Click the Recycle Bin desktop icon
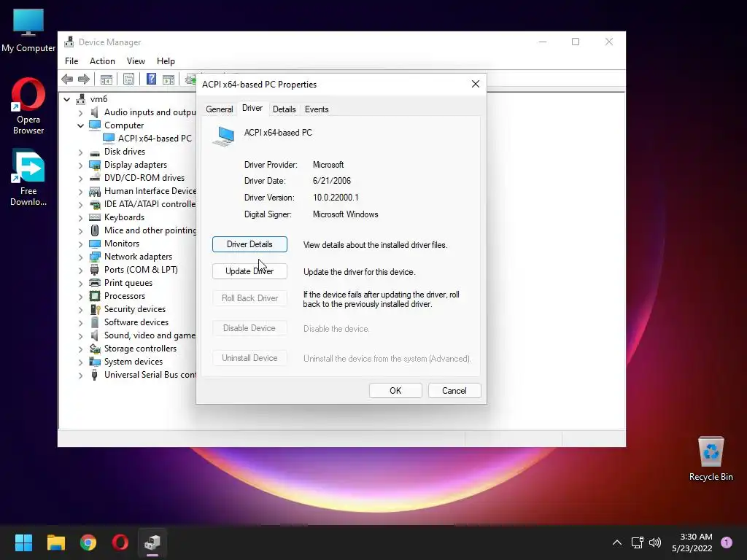The width and height of the screenshot is (747, 560). [711, 459]
